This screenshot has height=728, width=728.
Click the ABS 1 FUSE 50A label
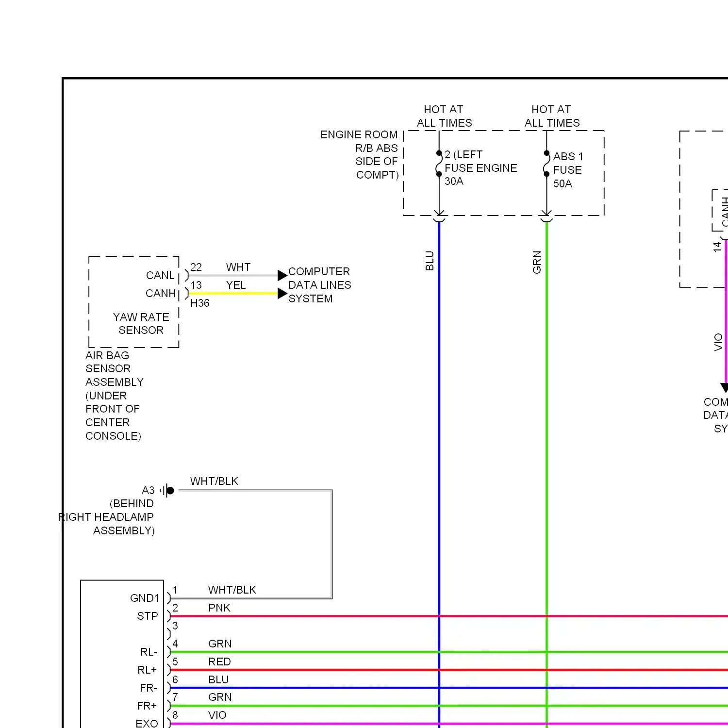(x=568, y=170)
